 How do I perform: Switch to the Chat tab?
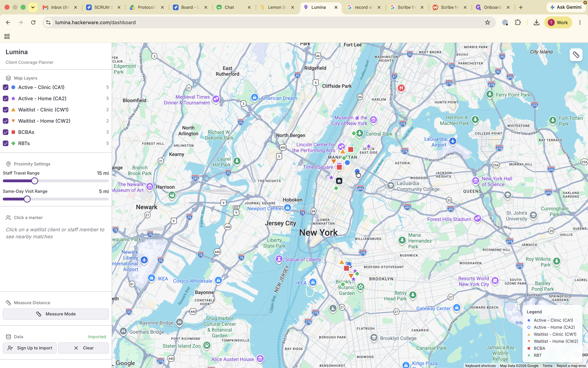(233, 7)
